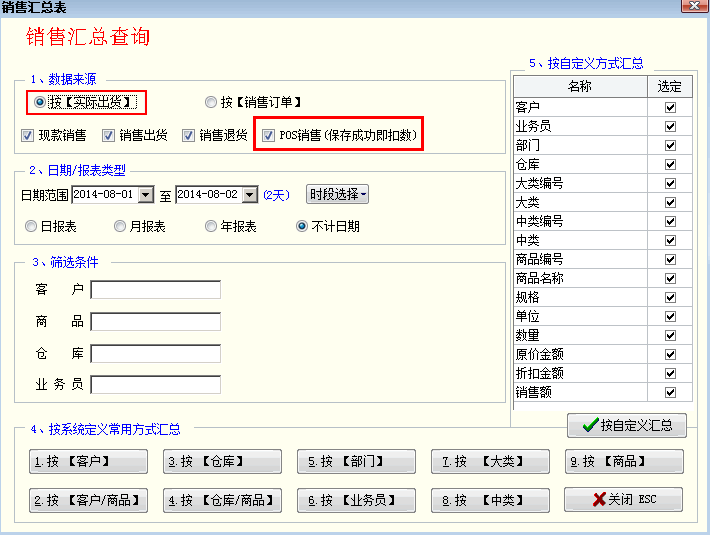Toggle the 商品编号 row checkbox
Image resolution: width=710 pixels, height=535 pixels.
pyautogui.click(x=670, y=259)
